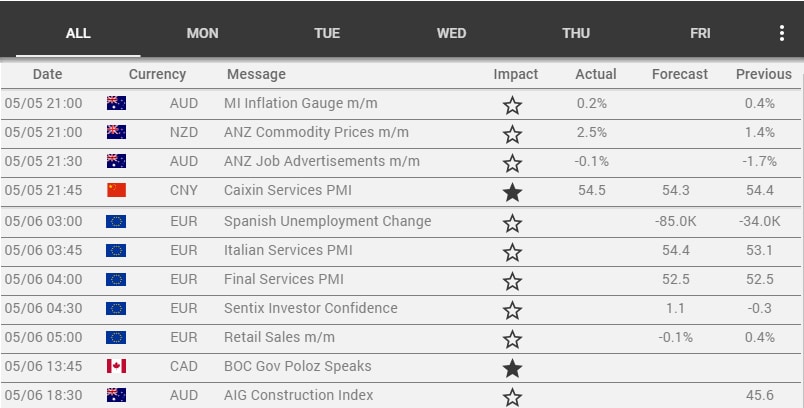Click the Currency column header
The height and width of the screenshot is (408, 804).
click(x=157, y=74)
